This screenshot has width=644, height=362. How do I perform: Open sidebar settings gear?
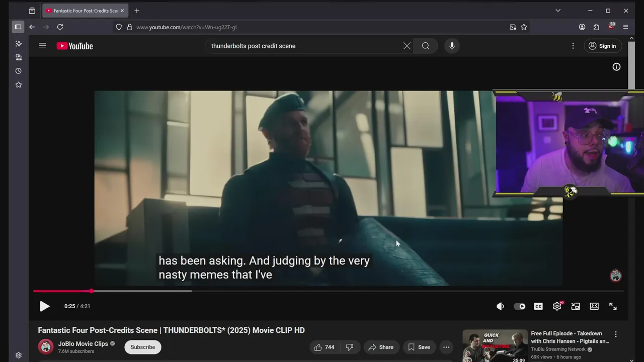19,355
